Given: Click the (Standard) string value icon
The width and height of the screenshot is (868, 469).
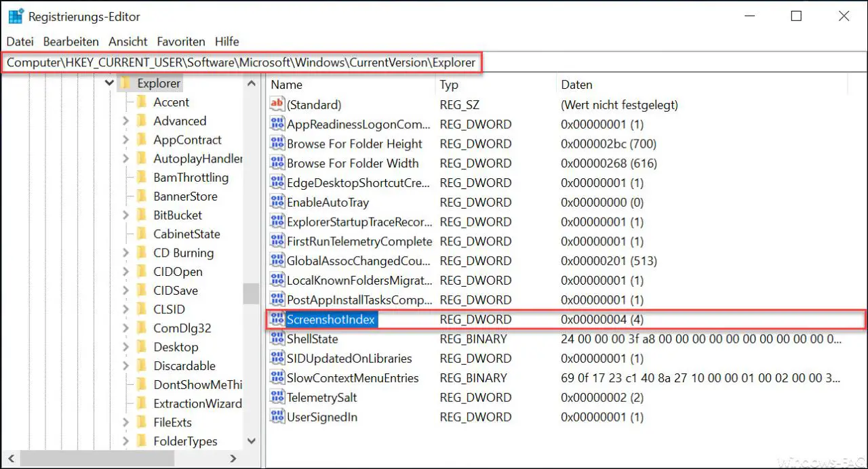Looking at the screenshot, I should coord(277,104).
